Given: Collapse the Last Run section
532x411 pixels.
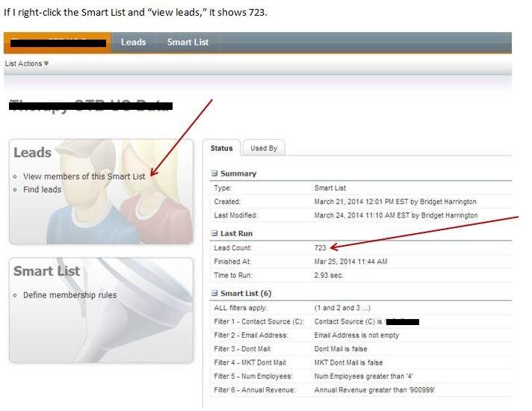Looking at the screenshot, I should 214,234.
